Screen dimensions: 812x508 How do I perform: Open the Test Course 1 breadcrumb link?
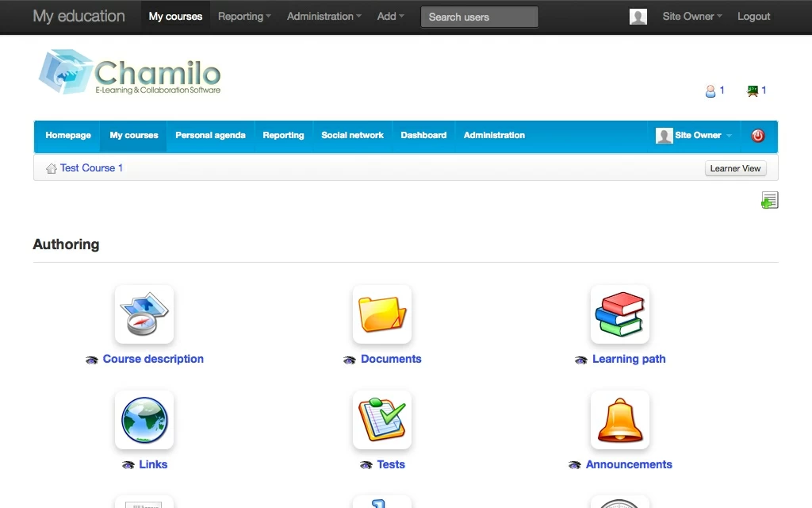pyautogui.click(x=91, y=168)
